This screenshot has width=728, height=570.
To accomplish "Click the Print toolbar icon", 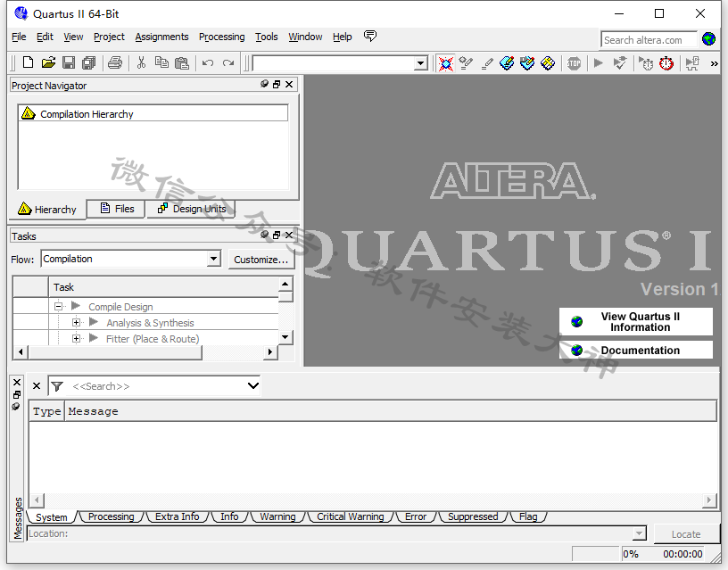I will pyautogui.click(x=115, y=62).
